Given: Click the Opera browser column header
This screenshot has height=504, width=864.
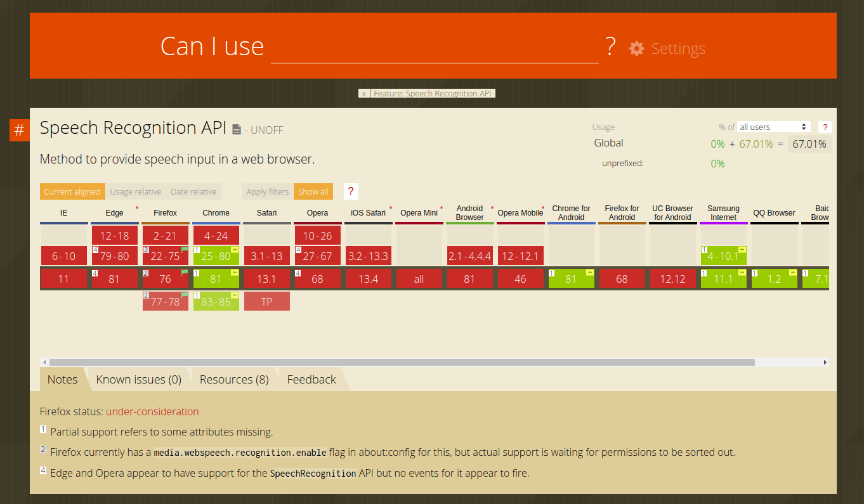Looking at the screenshot, I should pos(318,213).
